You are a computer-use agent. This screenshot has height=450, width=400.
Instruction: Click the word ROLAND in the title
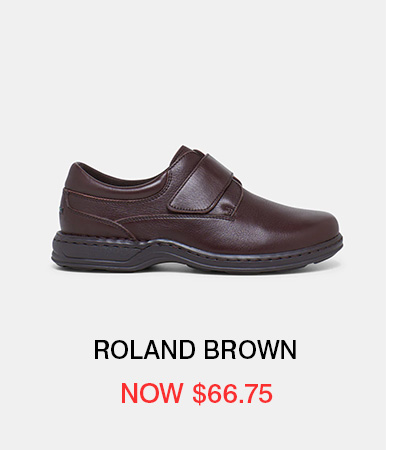(x=144, y=350)
